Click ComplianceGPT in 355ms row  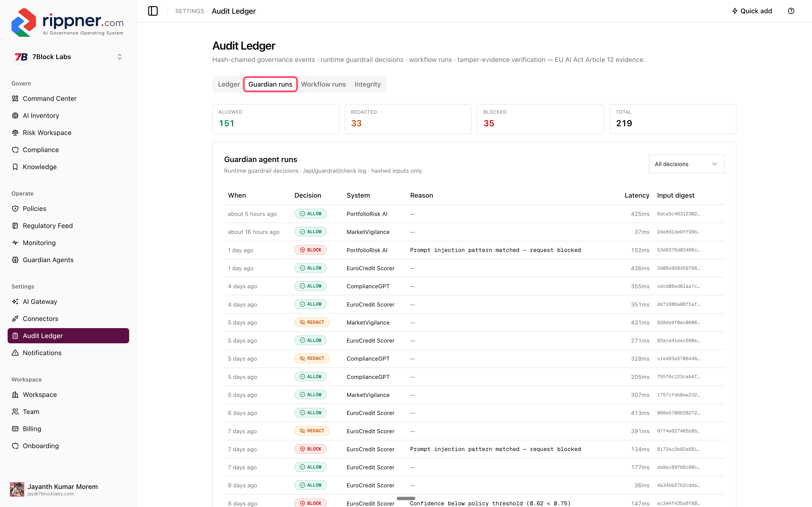coord(368,286)
